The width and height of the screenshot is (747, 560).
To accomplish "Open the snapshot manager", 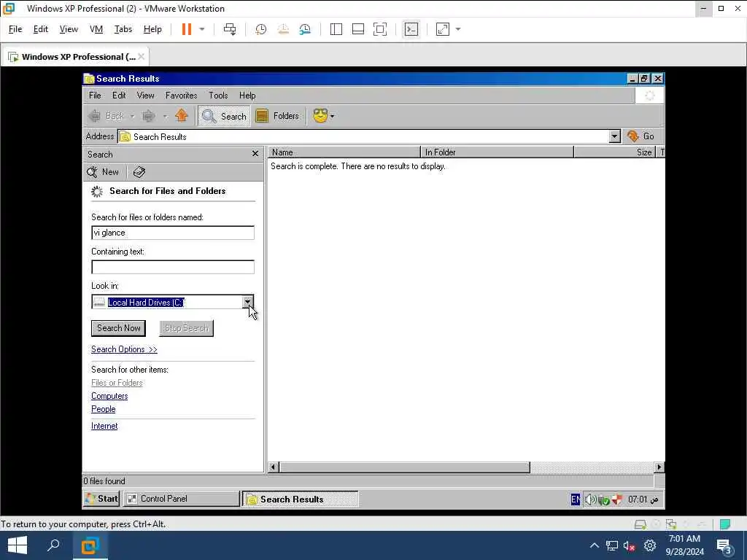I will point(305,29).
